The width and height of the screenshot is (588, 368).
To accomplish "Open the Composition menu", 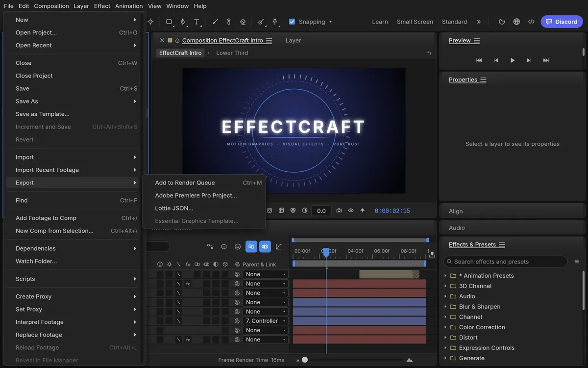I will [x=51, y=6].
